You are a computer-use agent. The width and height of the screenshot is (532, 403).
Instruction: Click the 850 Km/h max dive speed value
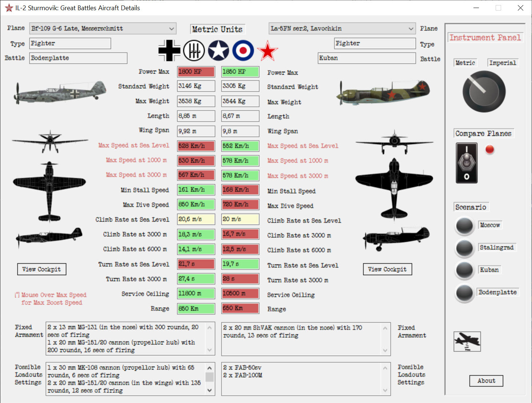196,205
